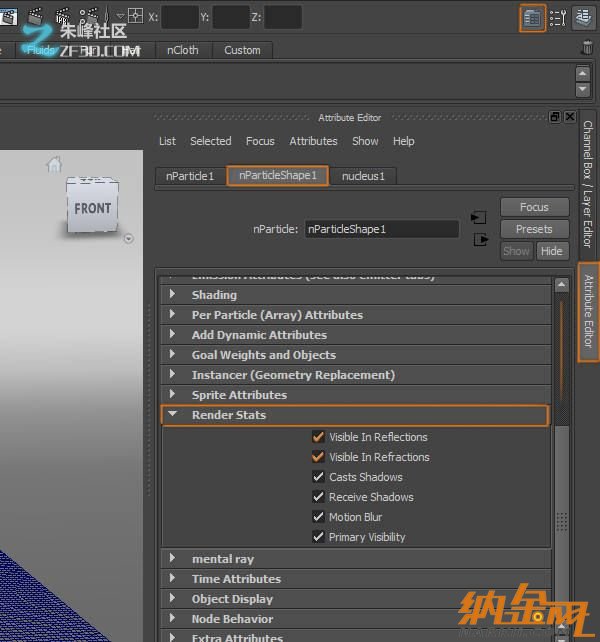Toggle the Attribute Editor status line icon
Viewport: 600px width, 642px height.
point(532,18)
